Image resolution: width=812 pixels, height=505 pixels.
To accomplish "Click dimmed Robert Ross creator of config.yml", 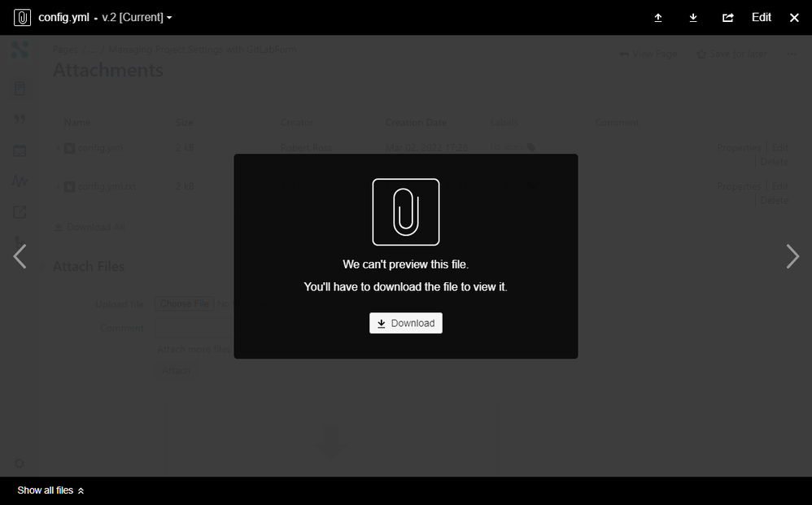I will pos(306,147).
